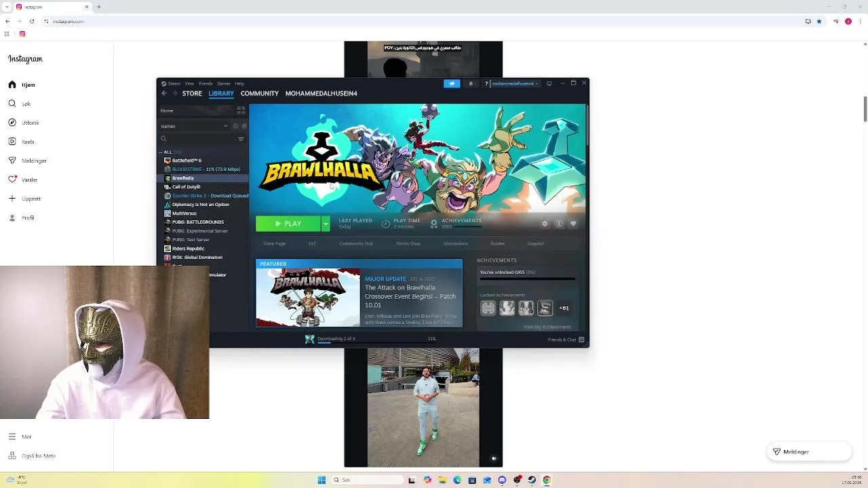Click the green PLAY button
Viewport: 868px width, 488px height.
click(x=288, y=224)
